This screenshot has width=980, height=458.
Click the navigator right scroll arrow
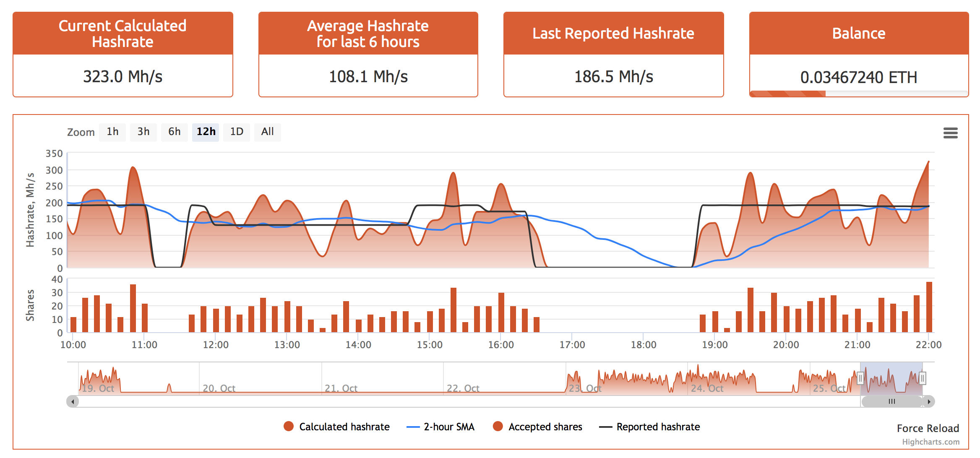(x=929, y=401)
